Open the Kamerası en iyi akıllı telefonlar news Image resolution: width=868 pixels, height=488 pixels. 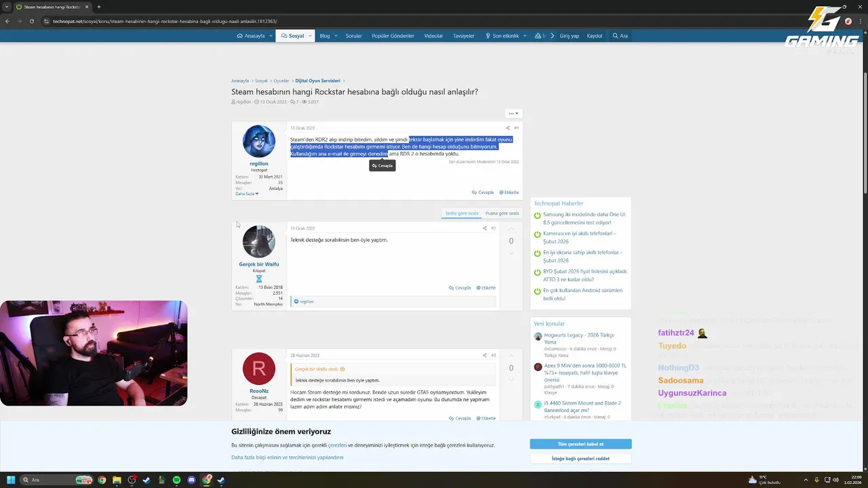(x=580, y=237)
